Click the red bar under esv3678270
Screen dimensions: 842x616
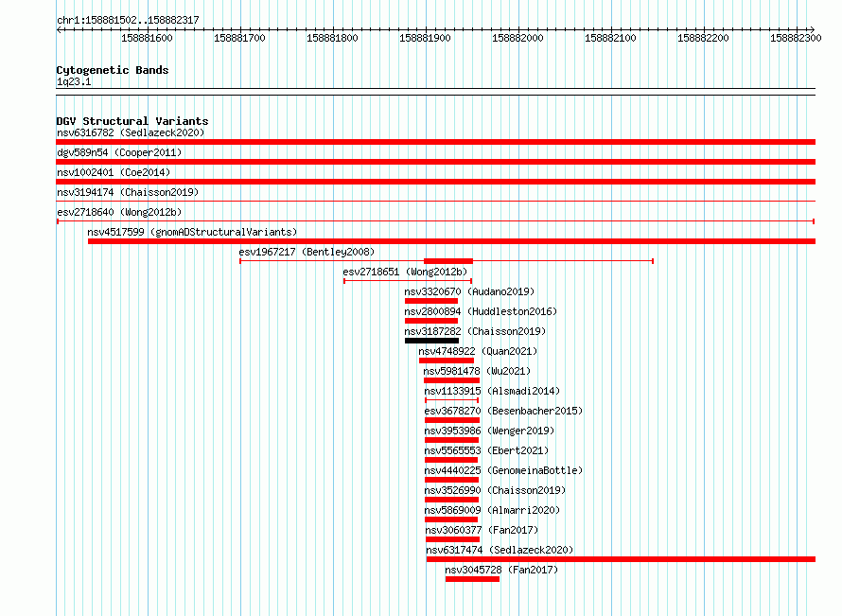tap(452, 420)
